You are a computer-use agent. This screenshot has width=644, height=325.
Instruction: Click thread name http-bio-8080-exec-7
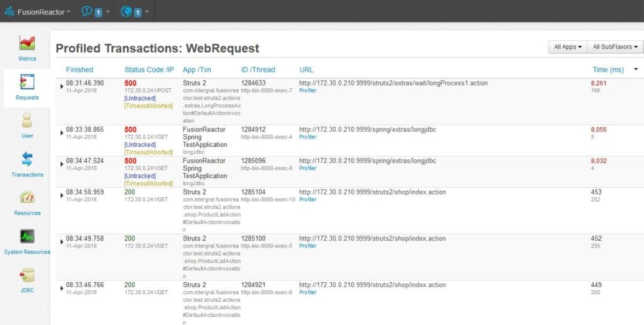tap(267, 91)
